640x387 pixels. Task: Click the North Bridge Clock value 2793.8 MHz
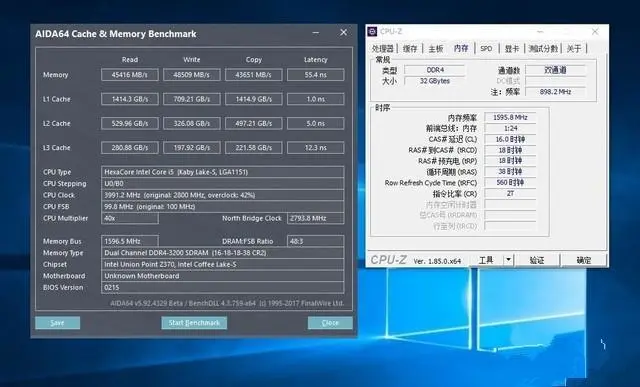[x=316, y=218]
